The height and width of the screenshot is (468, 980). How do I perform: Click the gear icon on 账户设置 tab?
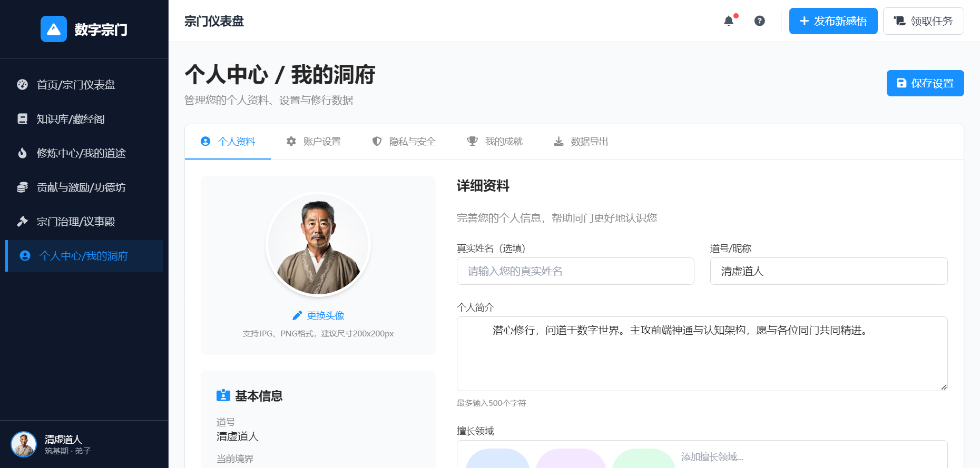click(291, 141)
